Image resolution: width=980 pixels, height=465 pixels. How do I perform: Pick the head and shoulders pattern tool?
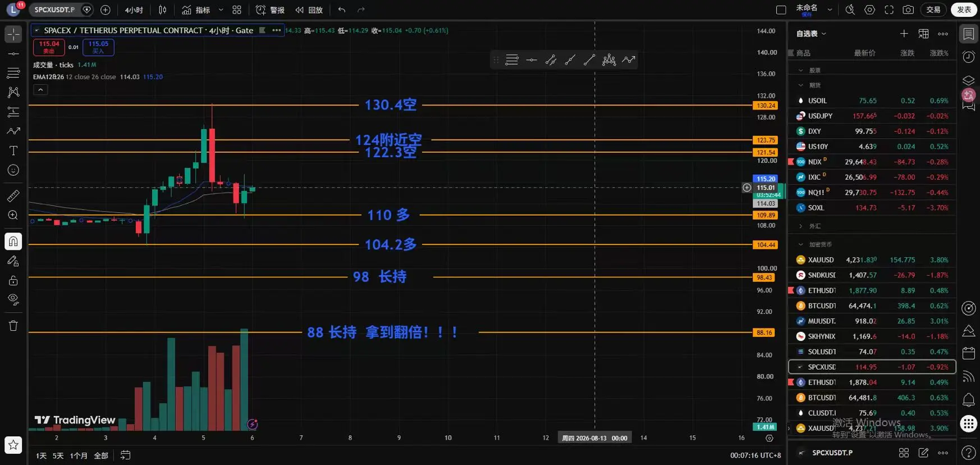[609, 60]
